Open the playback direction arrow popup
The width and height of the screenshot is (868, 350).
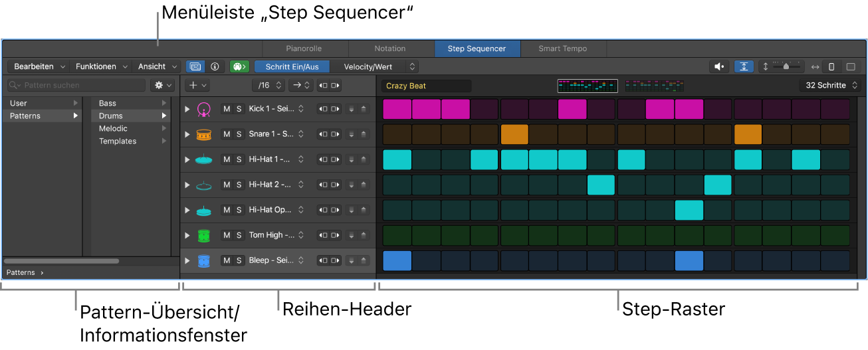coord(300,85)
